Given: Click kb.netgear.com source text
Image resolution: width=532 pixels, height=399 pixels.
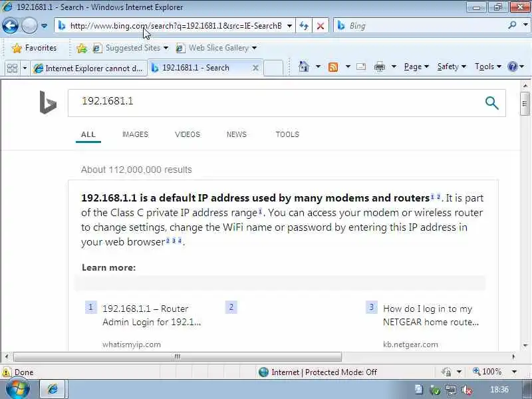Looking at the screenshot, I should click(x=410, y=344).
